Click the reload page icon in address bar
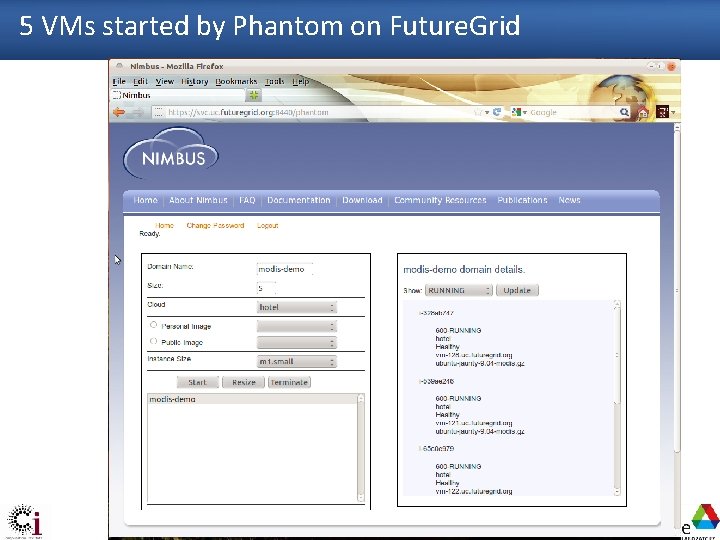Image resolution: width=720 pixels, height=540 pixels. pos(497,112)
